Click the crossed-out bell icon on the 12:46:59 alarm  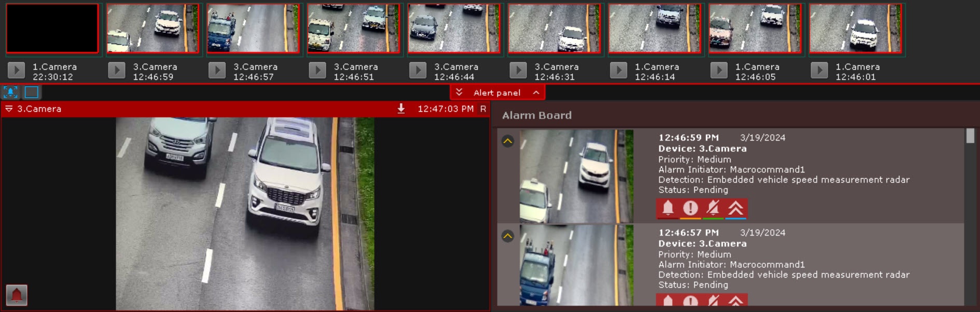713,208
